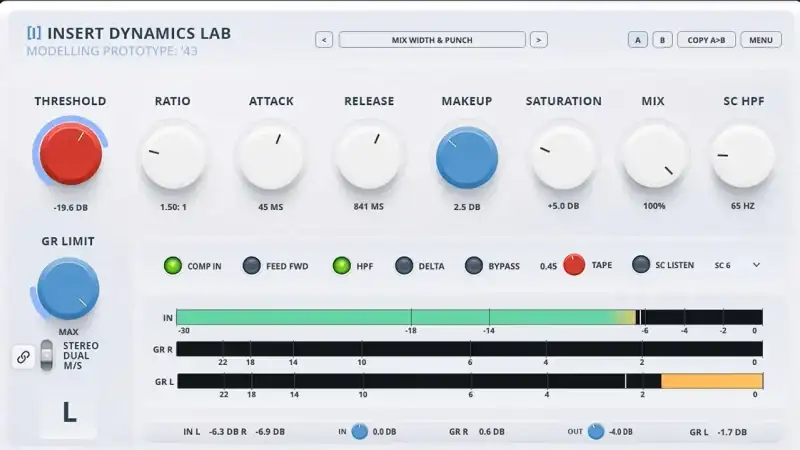Image resolution: width=800 pixels, height=450 pixels.
Task: Click the -4.0 DB output value
Action: [620, 432]
